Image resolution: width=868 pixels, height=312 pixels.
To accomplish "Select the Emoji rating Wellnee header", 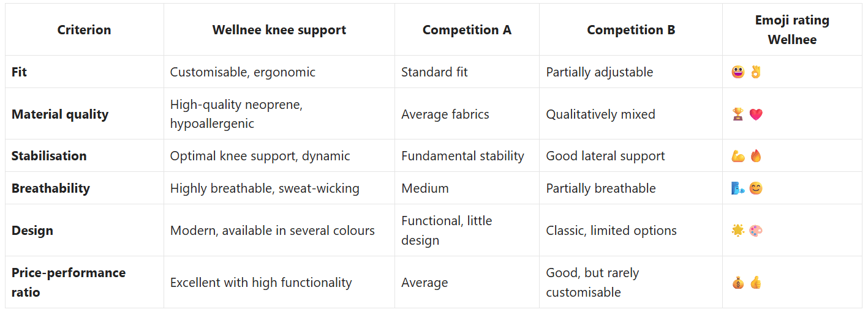I will (x=792, y=30).
